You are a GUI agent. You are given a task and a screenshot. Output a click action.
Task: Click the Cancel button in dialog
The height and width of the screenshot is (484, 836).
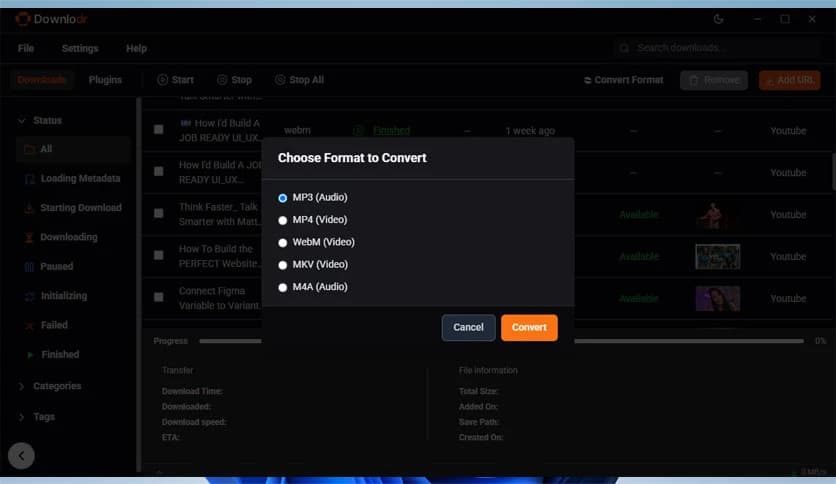tap(468, 327)
